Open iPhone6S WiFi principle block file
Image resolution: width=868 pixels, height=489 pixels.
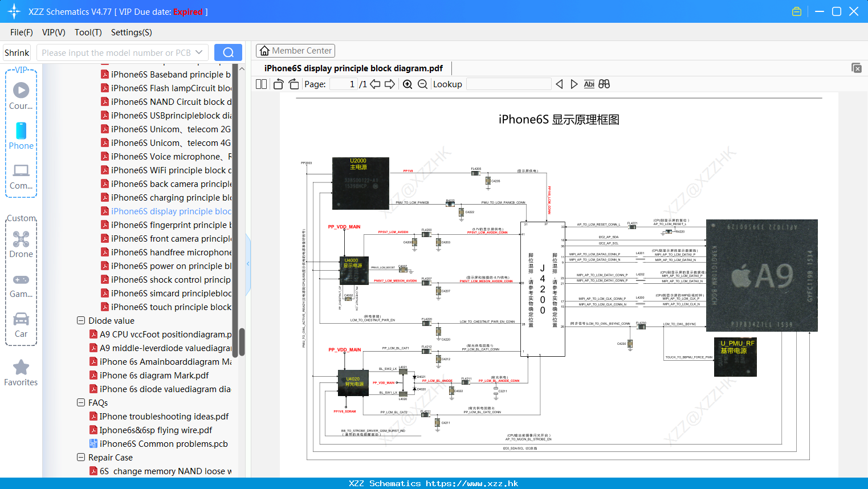(x=166, y=170)
